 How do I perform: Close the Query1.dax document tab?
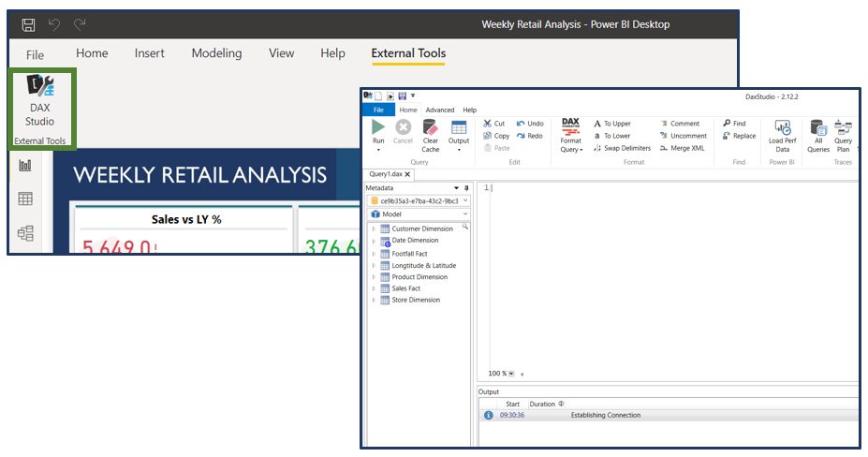pyautogui.click(x=407, y=174)
